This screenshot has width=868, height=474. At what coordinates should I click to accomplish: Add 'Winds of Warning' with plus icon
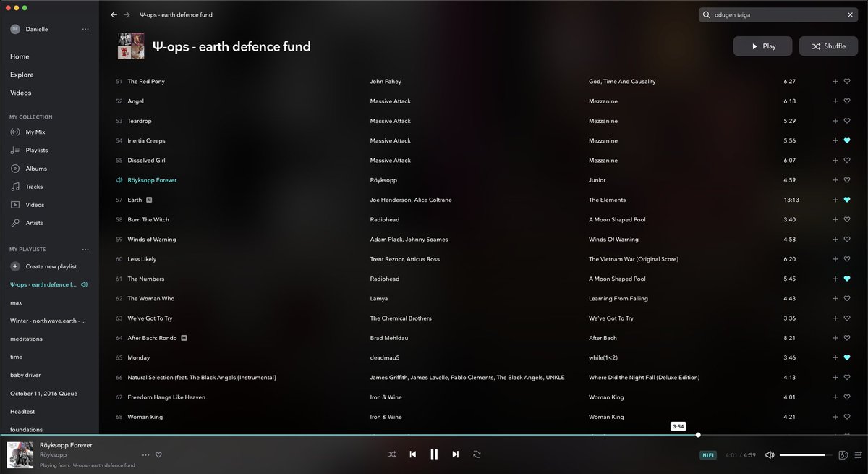tap(835, 240)
